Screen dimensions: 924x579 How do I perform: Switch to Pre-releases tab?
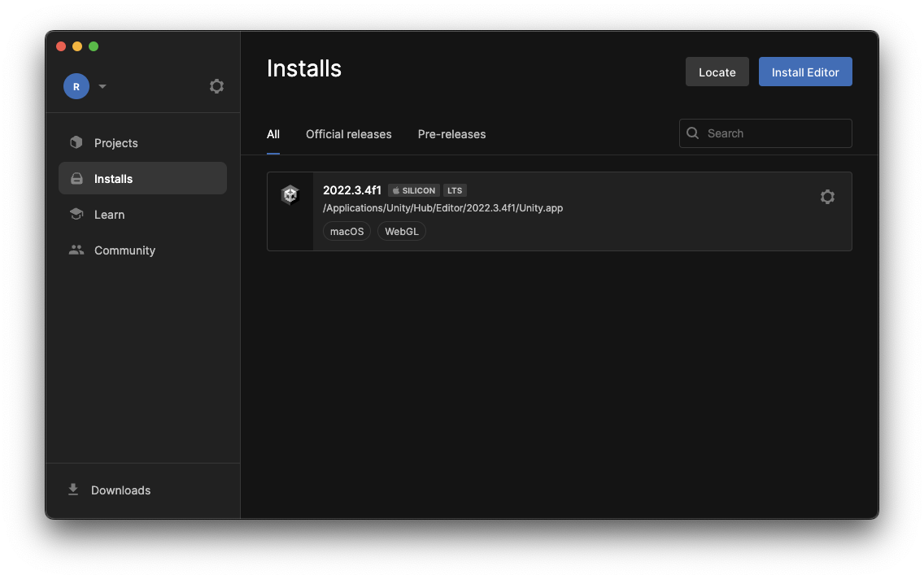[452, 134]
